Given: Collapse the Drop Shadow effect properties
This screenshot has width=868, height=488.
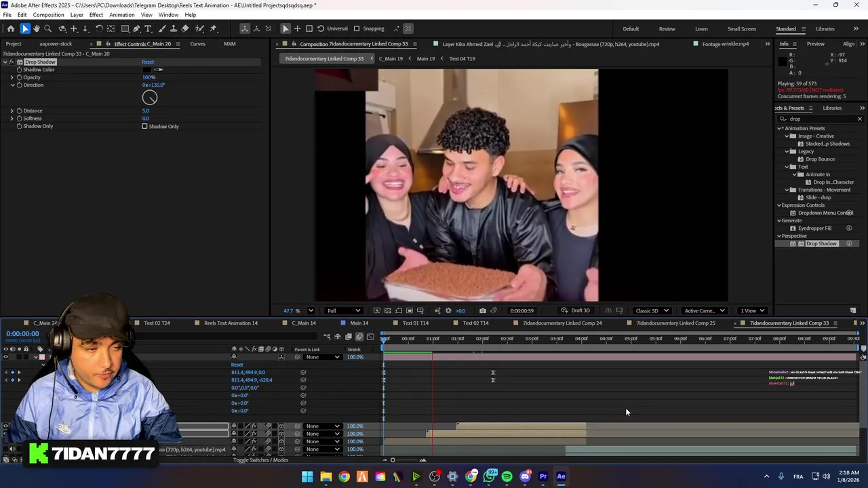Looking at the screenshot, I should click(5, 62).
